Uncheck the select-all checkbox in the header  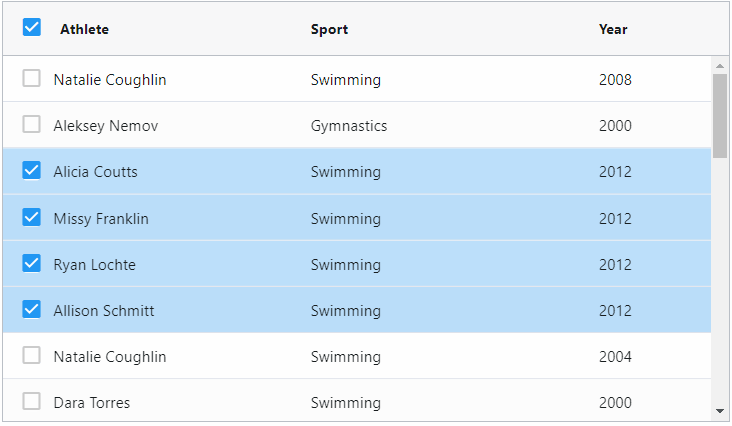32,27
